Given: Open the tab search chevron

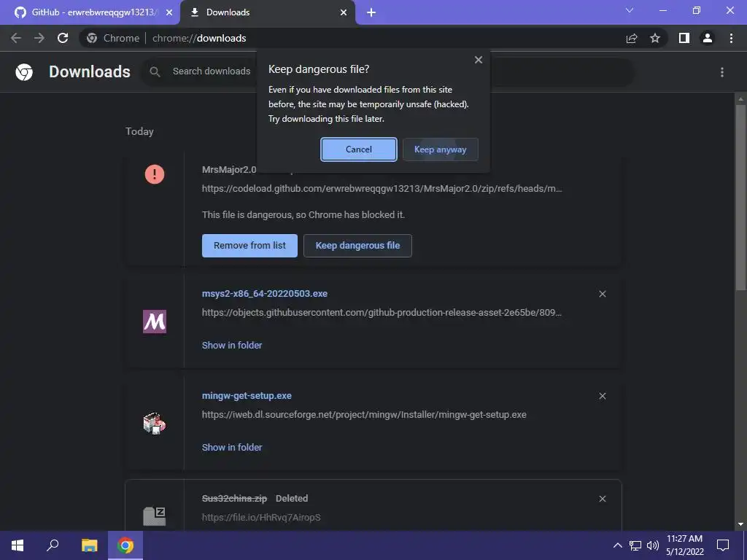Looking at the screenshot, I should pos(630,10).
